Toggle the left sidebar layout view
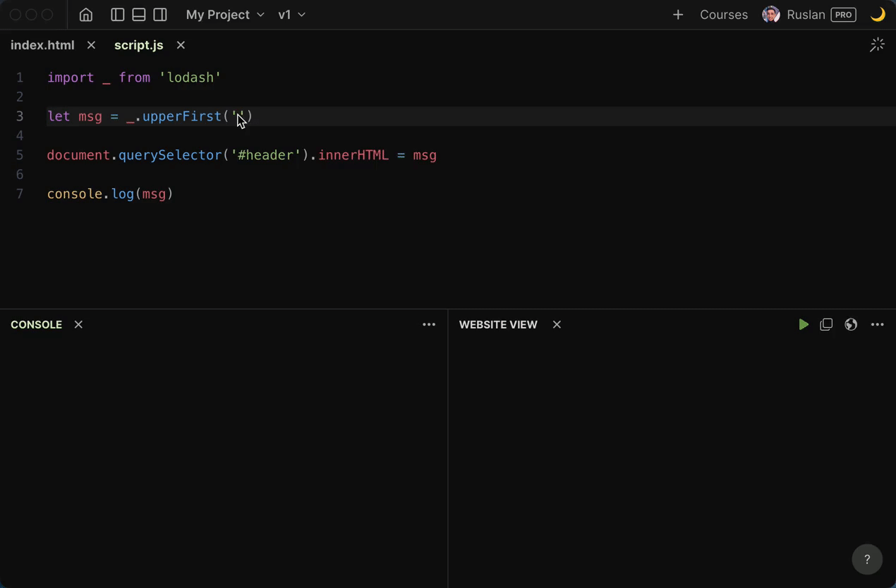 (117, 14)
